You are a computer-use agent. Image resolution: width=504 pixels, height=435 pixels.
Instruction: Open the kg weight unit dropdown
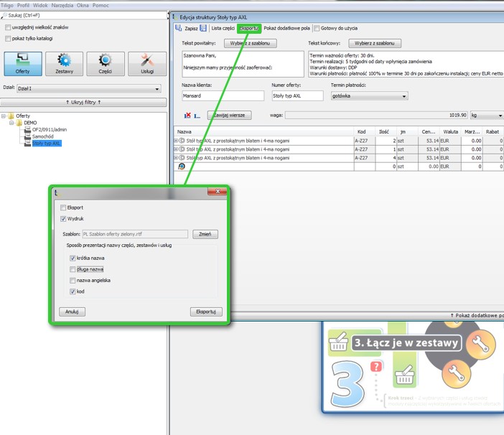point(487,115)
